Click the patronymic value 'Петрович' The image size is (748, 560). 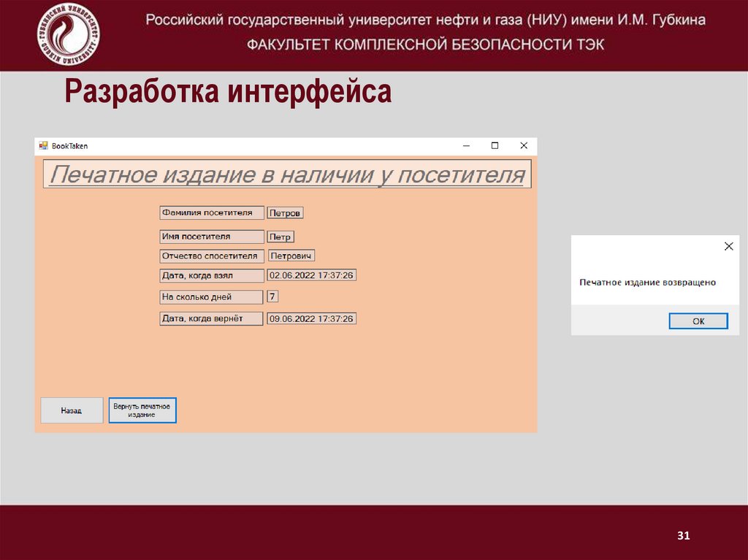291,256
